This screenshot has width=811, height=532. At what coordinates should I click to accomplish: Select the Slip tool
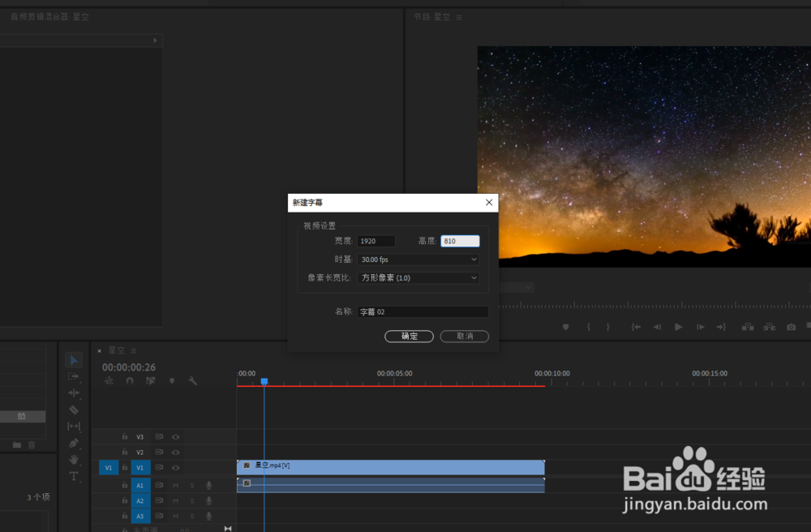click(74, 426)
